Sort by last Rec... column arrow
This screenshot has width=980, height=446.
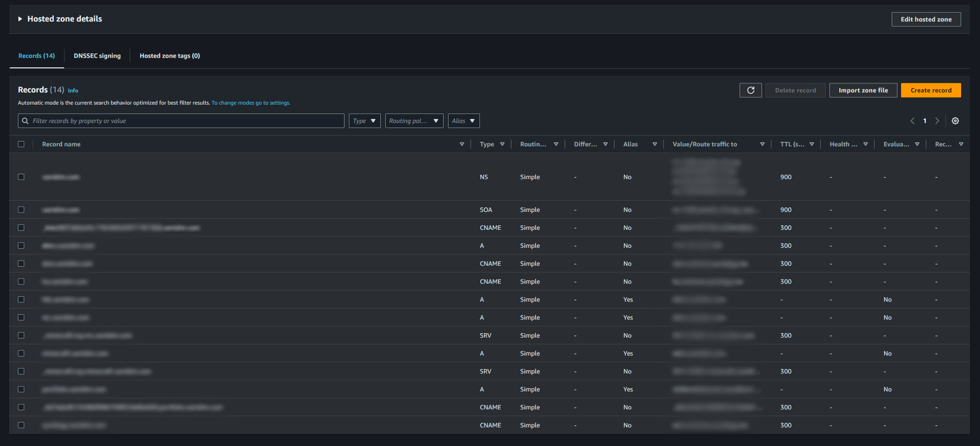click(961, 145)
